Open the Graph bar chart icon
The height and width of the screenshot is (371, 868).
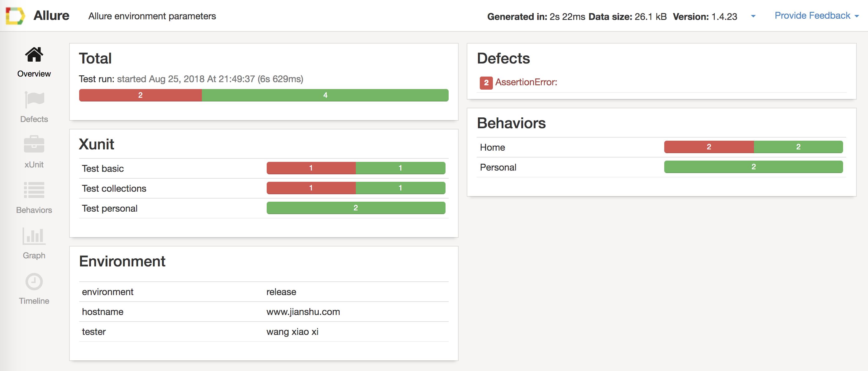coord(34,236)
